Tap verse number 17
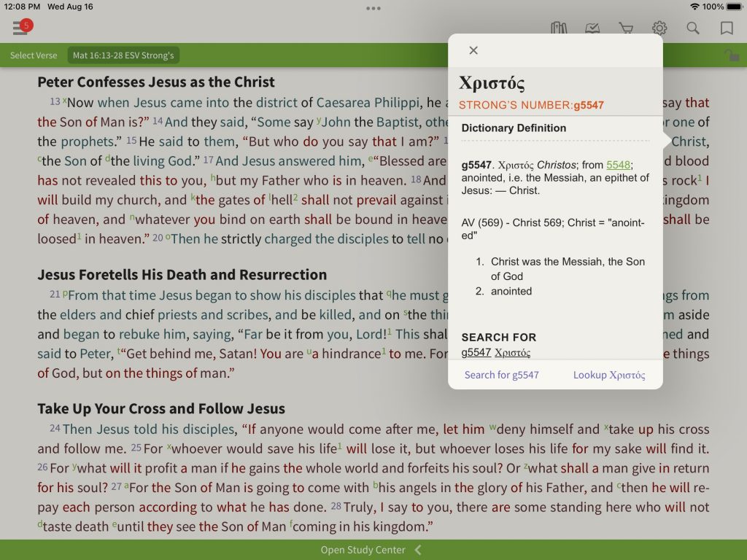 (x=208, y=160)
